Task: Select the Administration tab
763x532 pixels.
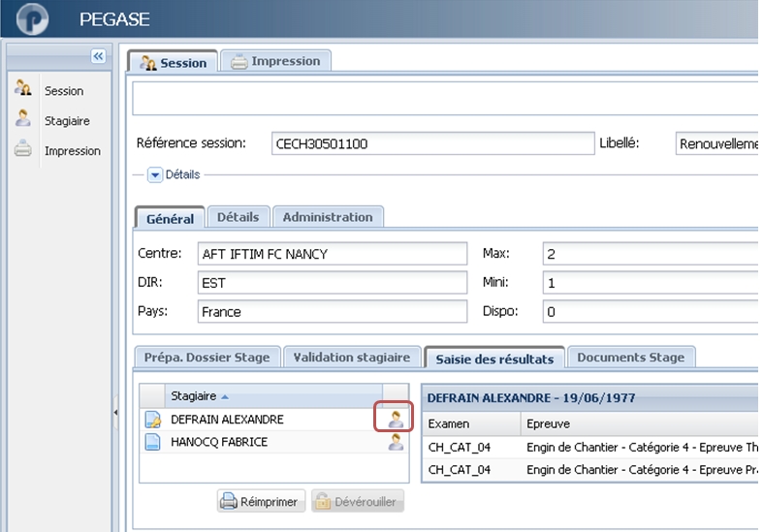Action: (x=328, y=217)
